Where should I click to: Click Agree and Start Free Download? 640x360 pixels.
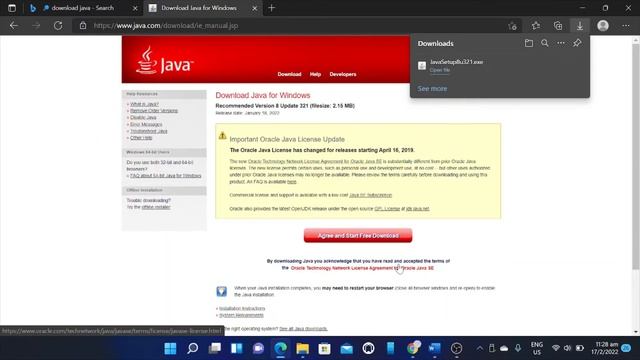click(x=358, y=236)
